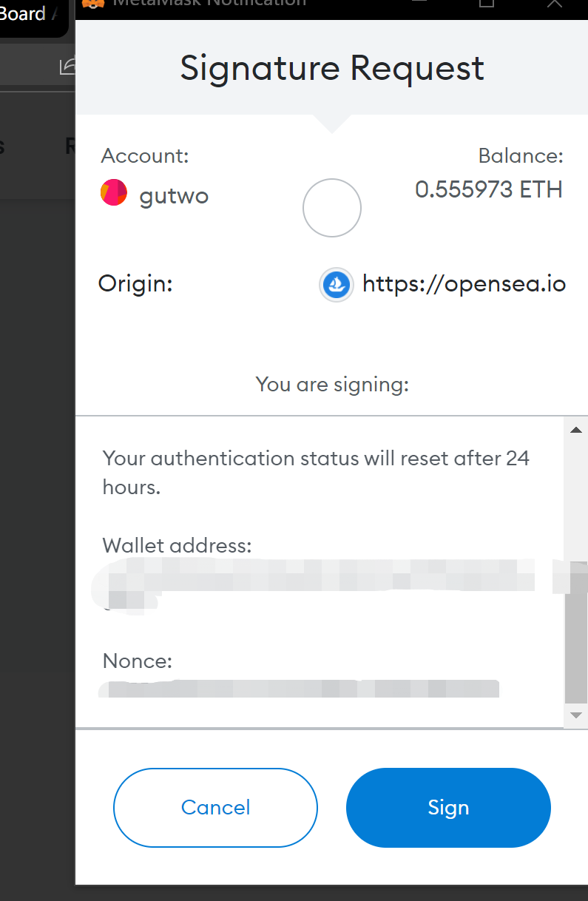Viewport: 588px width, 901px height.
Task: Cancel the signature request
Action: pyautogui.click(x=215, y=807)
